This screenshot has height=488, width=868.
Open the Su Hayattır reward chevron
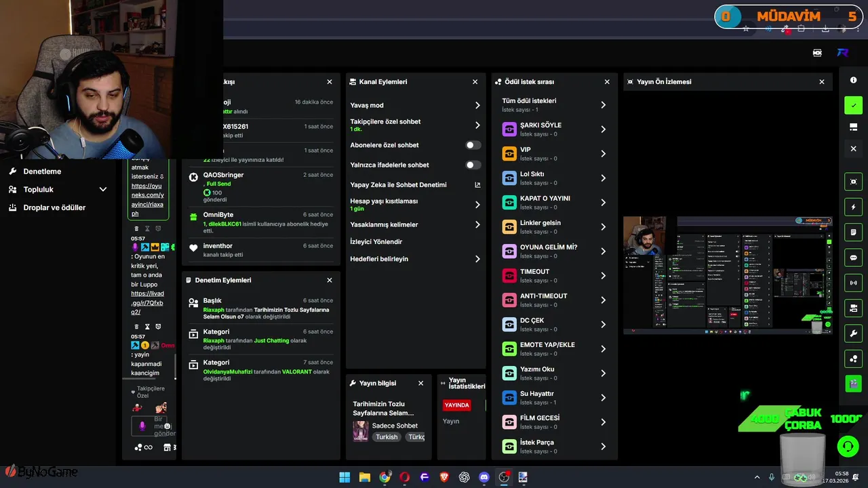pyautogui.click(x=603, y=398)
